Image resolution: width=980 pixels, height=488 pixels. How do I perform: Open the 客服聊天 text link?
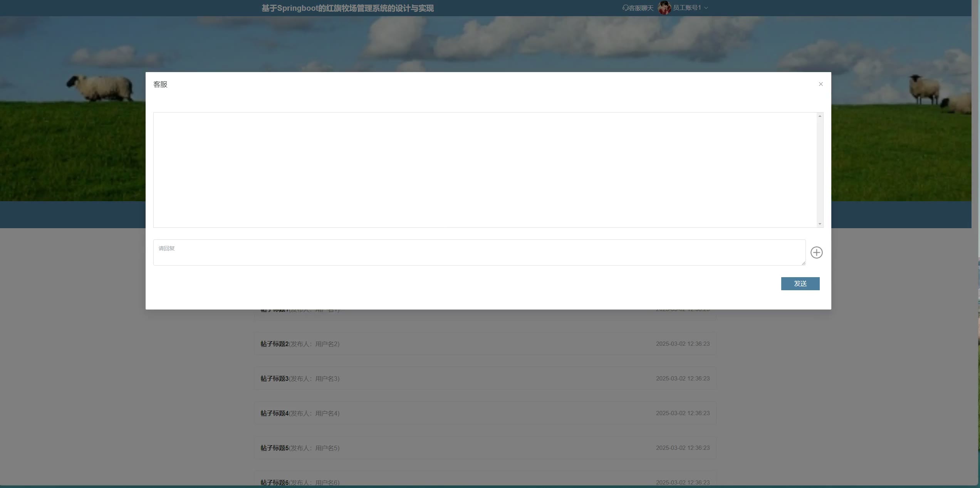(641, 8)
